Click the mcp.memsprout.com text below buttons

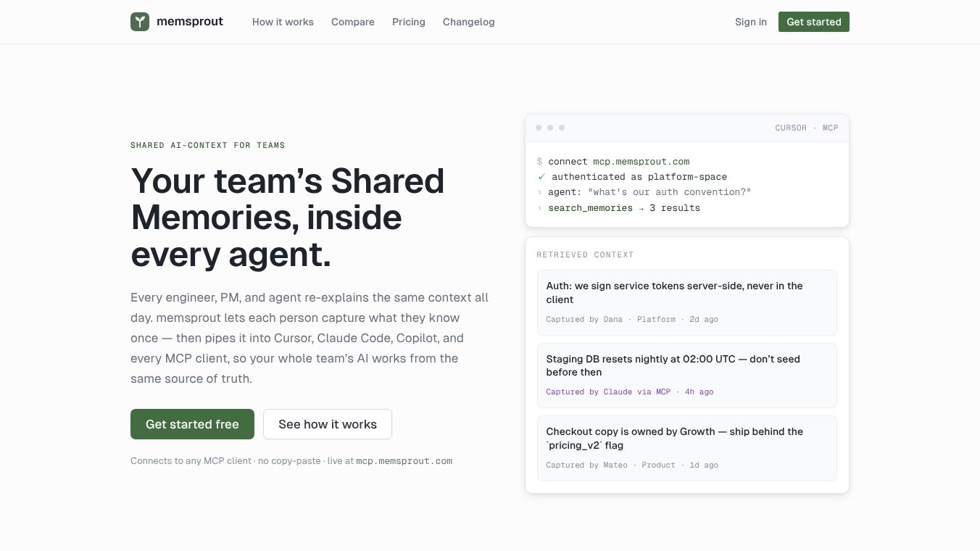click(404, 461)
